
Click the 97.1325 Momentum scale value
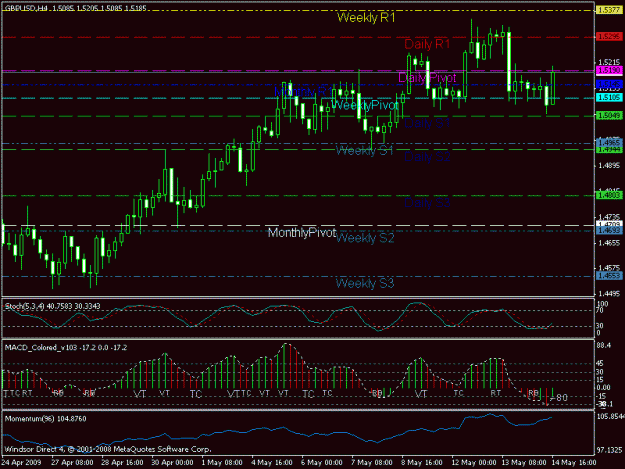click(x=609, y=450)
